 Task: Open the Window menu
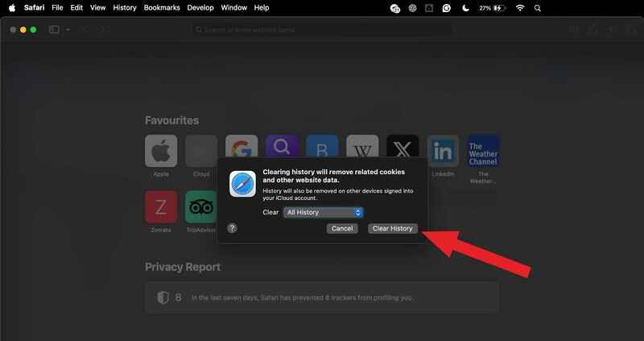click(x=233, y=8)
